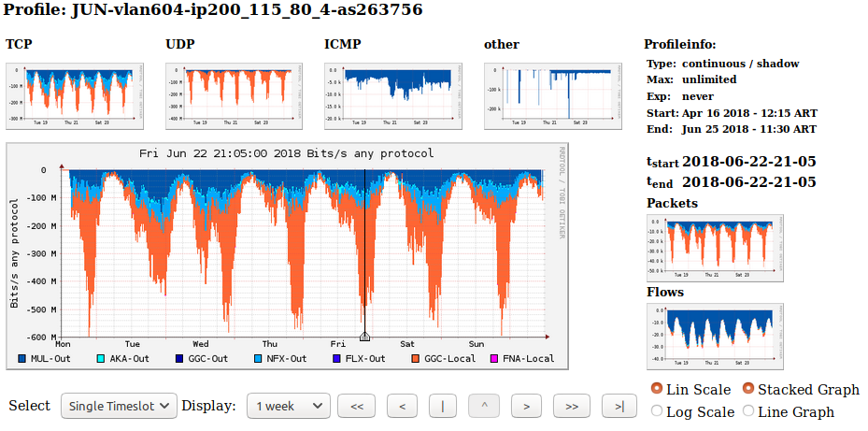Choose the Stacked Graph radio button
Viewport: 868px width, 431px height.
tap(748, 389)
